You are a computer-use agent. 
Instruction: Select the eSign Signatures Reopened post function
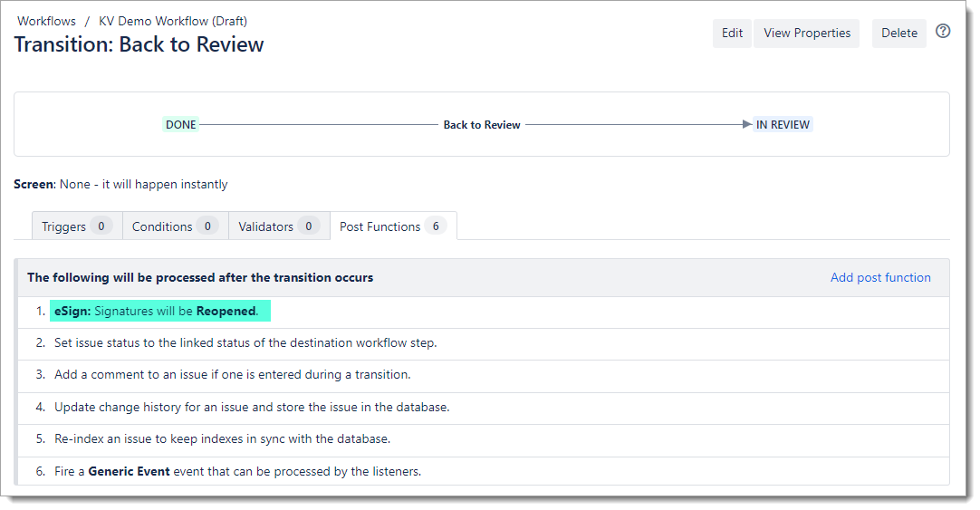pyautogui.click(x=159, y=312)
